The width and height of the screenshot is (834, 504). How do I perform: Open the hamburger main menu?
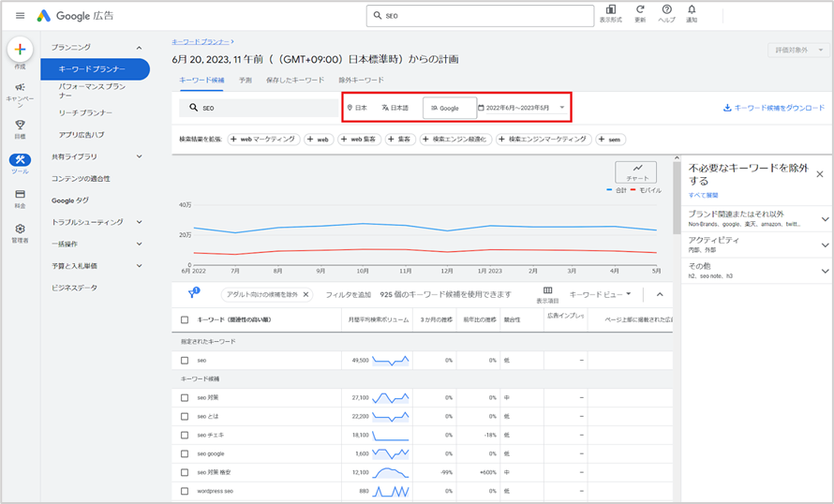coord(21,15)
